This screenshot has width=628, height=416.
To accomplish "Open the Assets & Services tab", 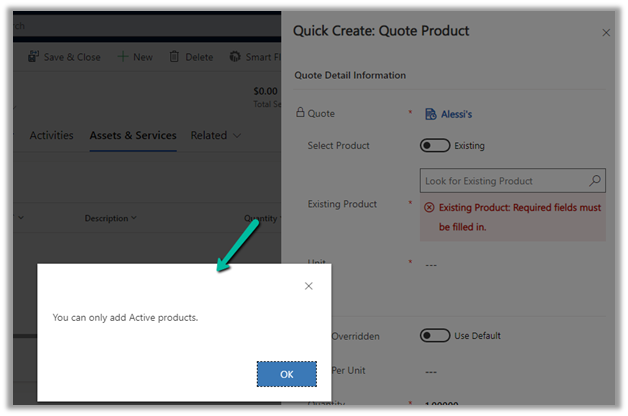I will 133,135.
